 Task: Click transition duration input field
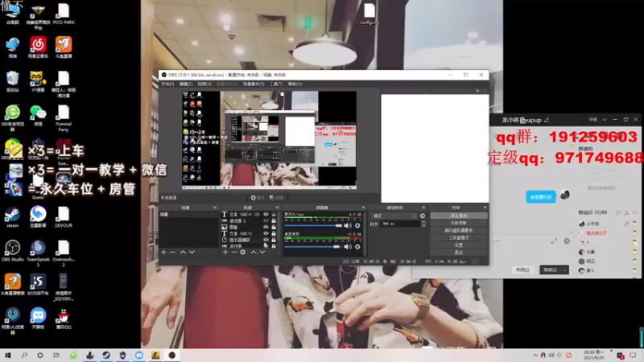400,224
